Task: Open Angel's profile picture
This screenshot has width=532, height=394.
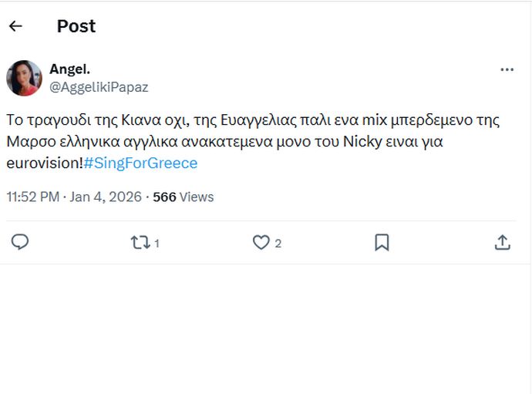Action: tap(24, 78)
